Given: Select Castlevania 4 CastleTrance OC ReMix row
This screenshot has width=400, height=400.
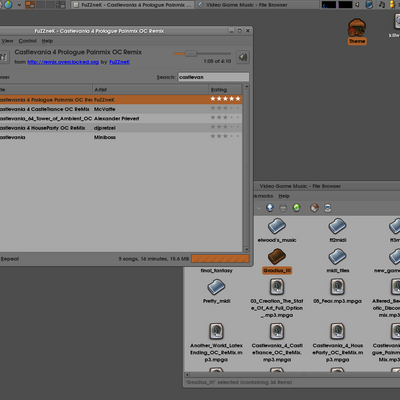Looking at the screenshot, I should tap(121, 109).
